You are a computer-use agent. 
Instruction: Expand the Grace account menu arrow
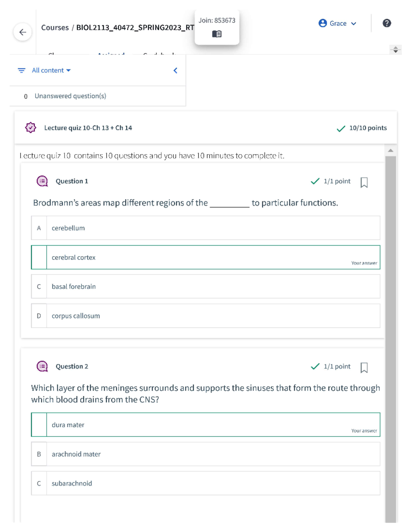(354, 24)
